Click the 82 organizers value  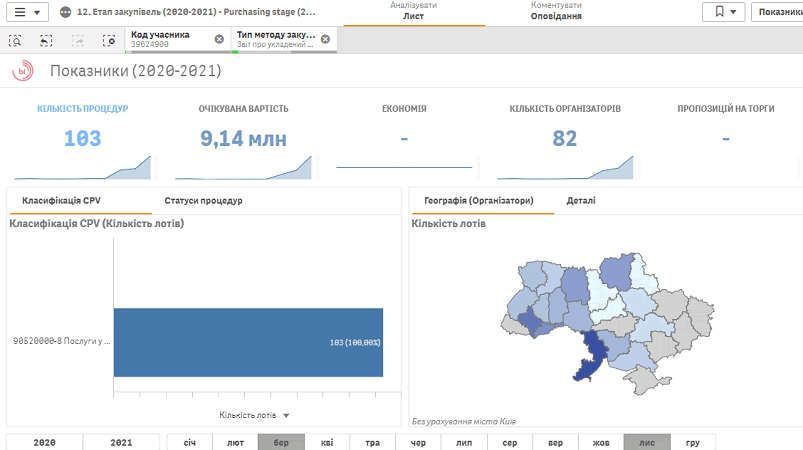pos(565,138)
